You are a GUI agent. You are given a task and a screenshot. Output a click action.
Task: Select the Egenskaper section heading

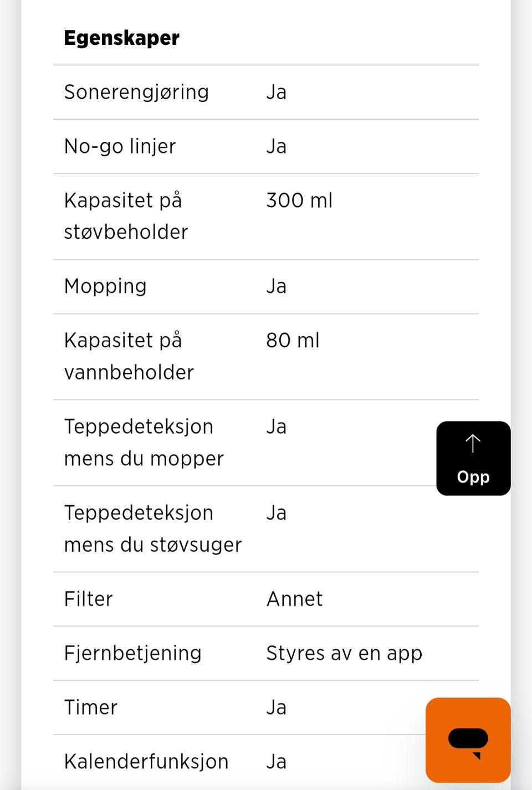[x=122, y=38]
